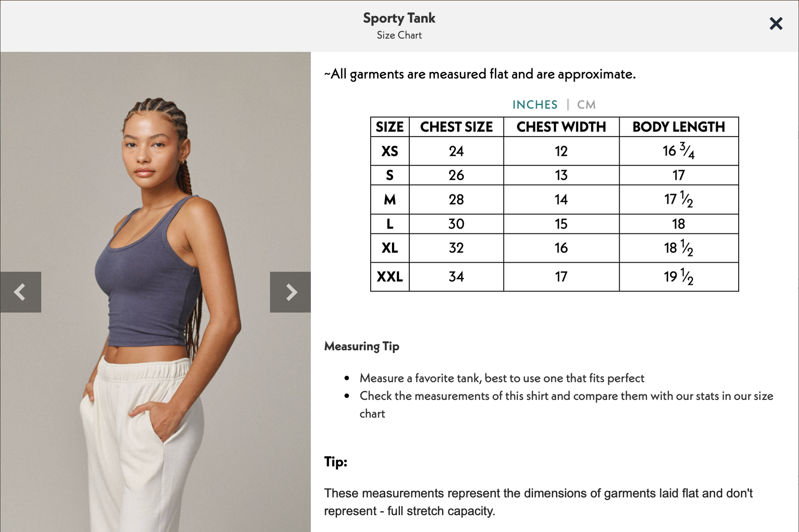Viewport: 799px width, 532px height.
Task: Select the BODY LENGTH column header
Action: 679,127
